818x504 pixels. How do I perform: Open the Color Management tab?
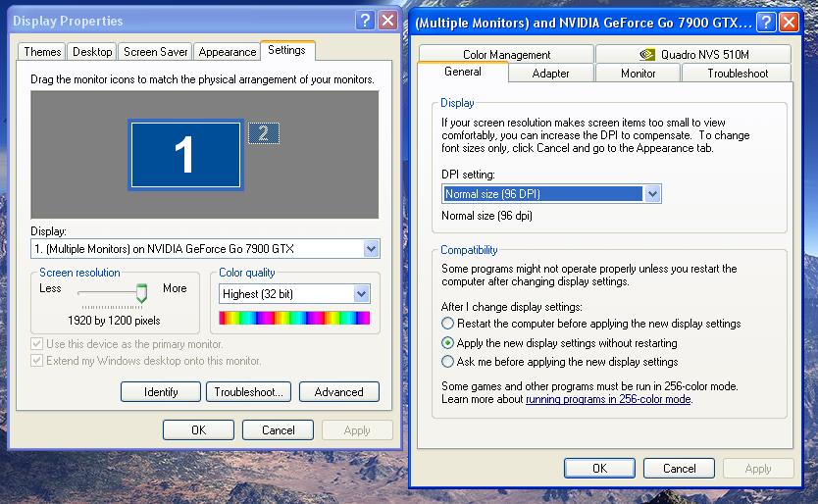tap(506, 54)
